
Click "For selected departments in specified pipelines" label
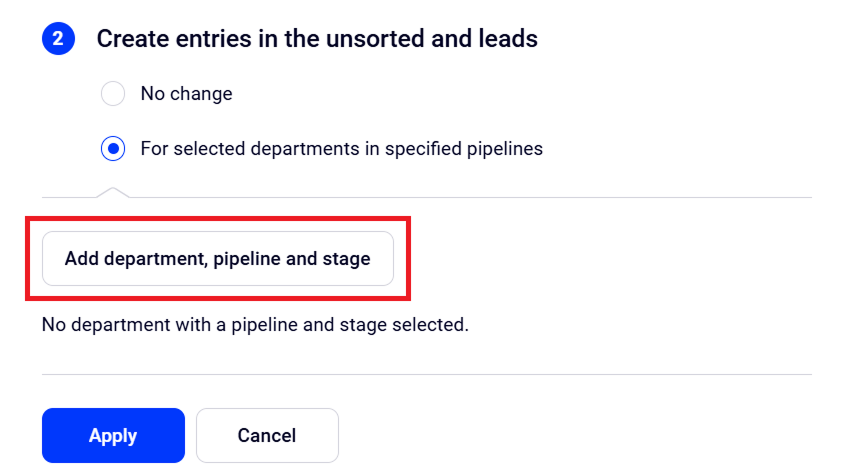(x=341, y=149)
